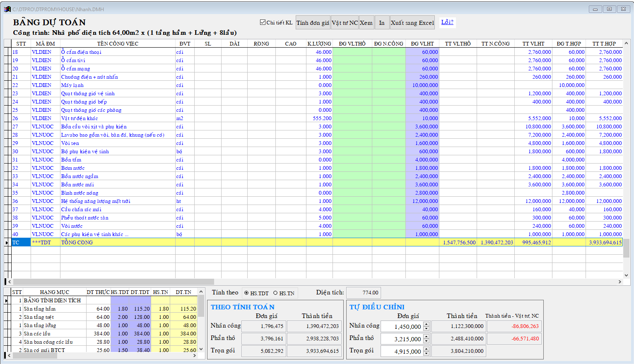This screenshot has height=364, width=634.
Task: Decrease the Phần thô đơn giá spinner
Action: pos(427,341)
